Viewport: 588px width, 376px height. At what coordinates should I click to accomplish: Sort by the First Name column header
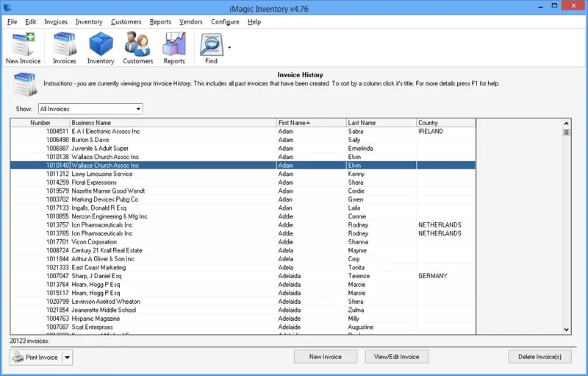click(311, 123)
